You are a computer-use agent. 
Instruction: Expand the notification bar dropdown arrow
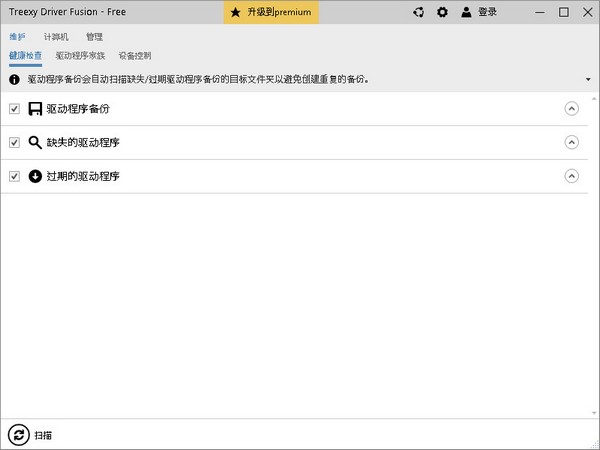pos(587,79)
